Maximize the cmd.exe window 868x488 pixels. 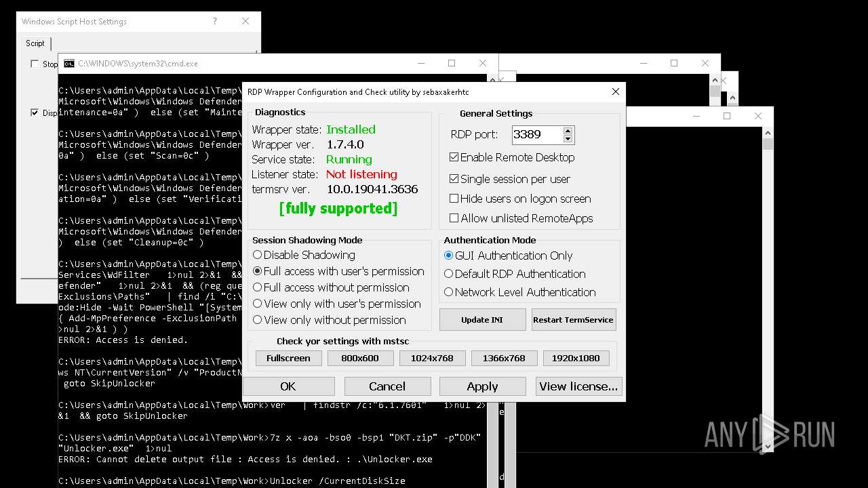click(x=452, y=63)
